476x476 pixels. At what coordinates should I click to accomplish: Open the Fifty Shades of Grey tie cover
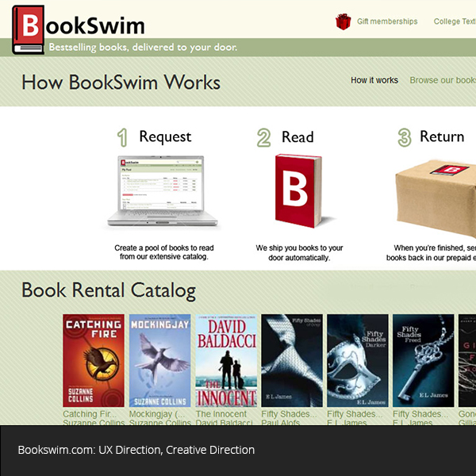(291, 361)
